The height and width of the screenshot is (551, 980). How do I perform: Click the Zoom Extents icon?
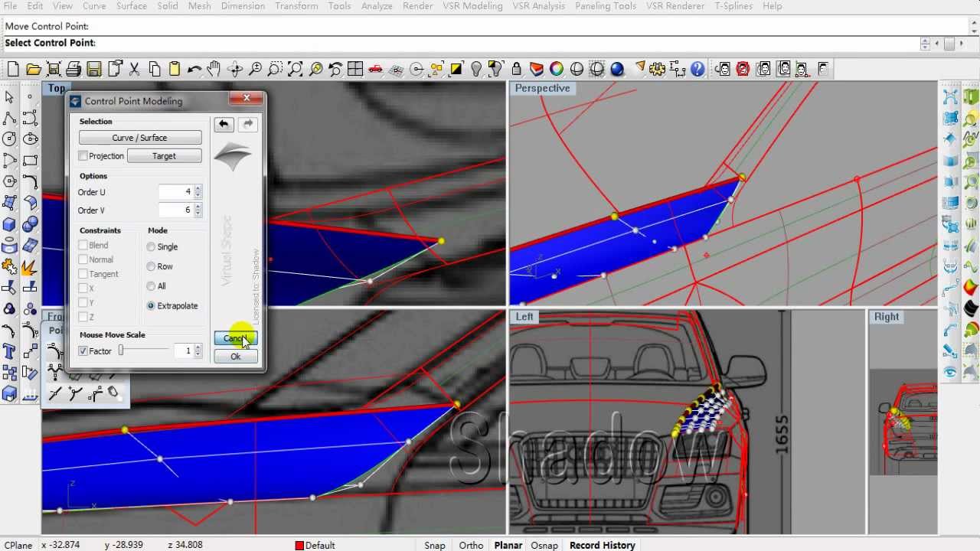[295, 70]
